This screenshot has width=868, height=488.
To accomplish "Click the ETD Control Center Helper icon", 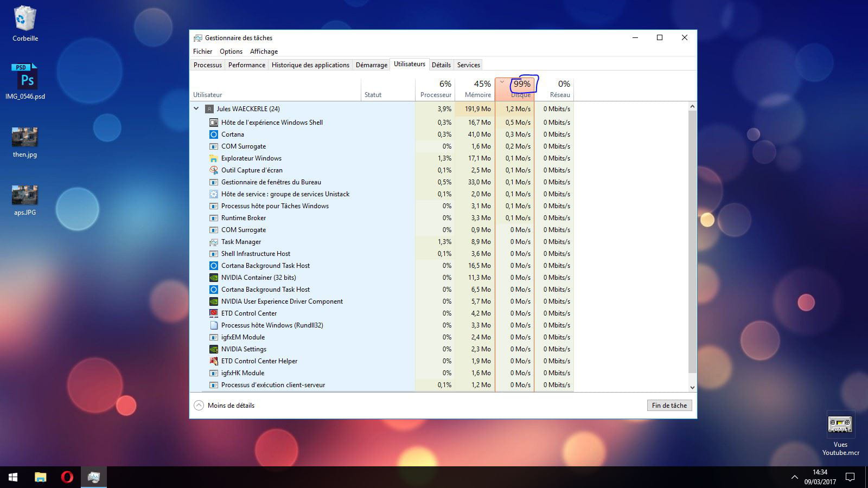I will pyautogui.click(x=214, y=361).
